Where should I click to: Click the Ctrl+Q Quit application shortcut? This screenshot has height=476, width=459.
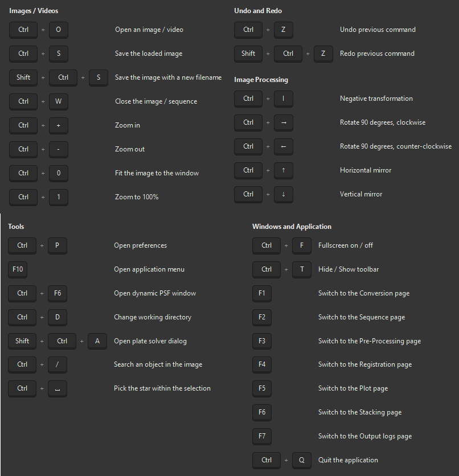284,460
